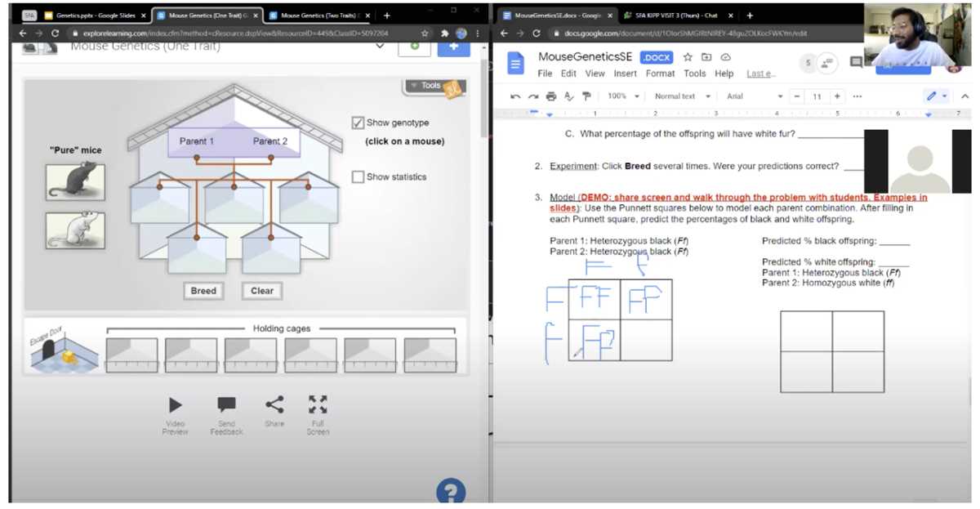Viewport: 980px width, 509px height.
Task: Click the Parent 2 slot
Action: click(x=270, y=141)
